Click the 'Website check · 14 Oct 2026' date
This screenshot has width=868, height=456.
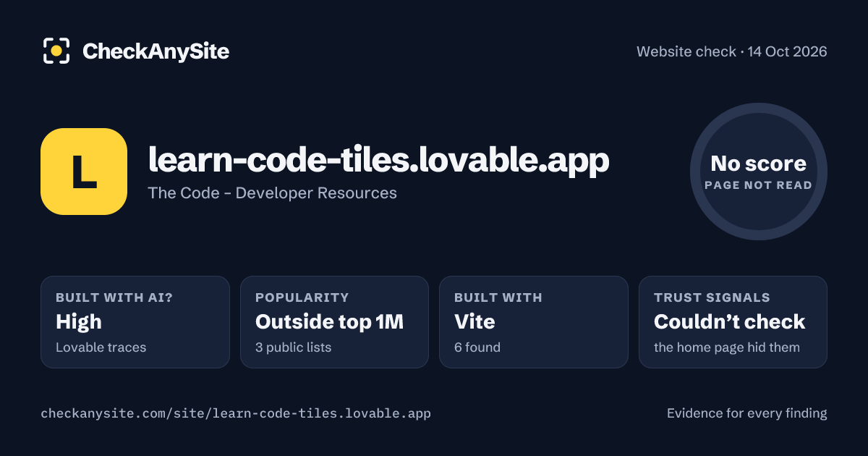(x=732, y=51)
